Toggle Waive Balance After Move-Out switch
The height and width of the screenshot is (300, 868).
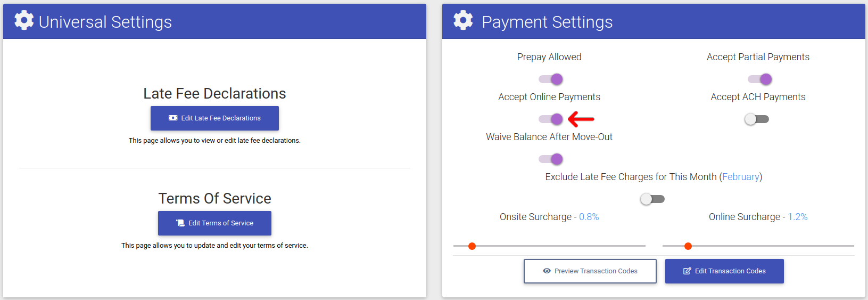[x=550, y=159]
